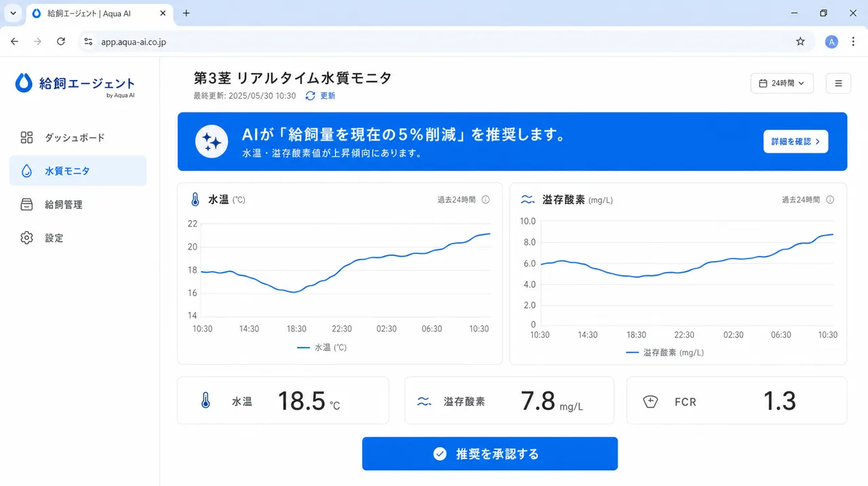
Task: Click the site information icon in address bar
Action: tap(87, 41)
